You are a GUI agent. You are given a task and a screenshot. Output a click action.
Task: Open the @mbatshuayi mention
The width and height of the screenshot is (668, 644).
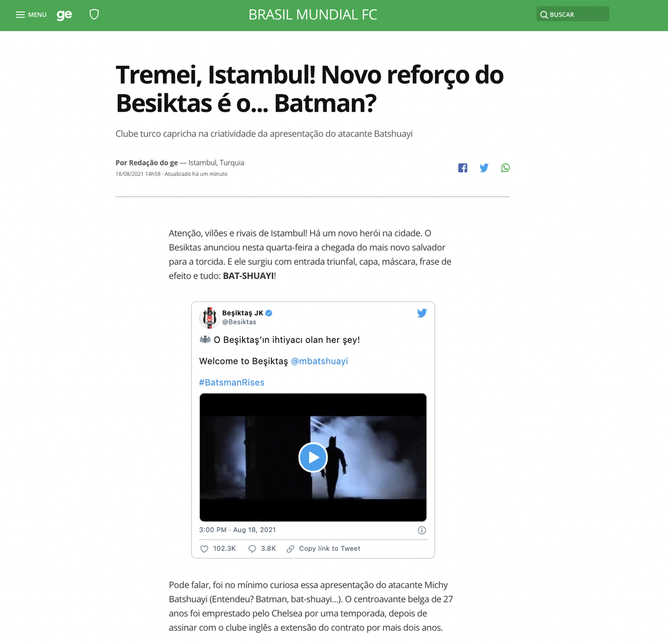click(x=319, y=361)
